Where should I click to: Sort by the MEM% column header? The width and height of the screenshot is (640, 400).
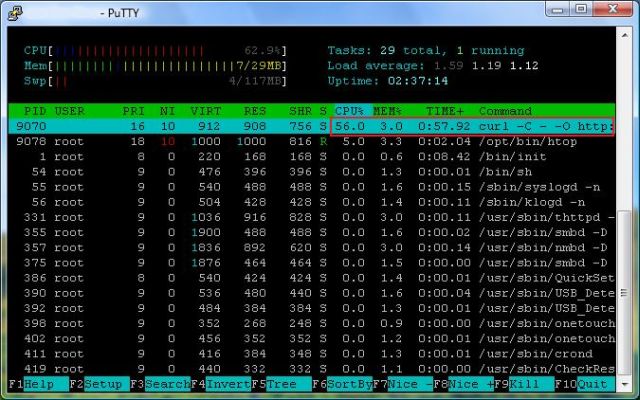387,111
